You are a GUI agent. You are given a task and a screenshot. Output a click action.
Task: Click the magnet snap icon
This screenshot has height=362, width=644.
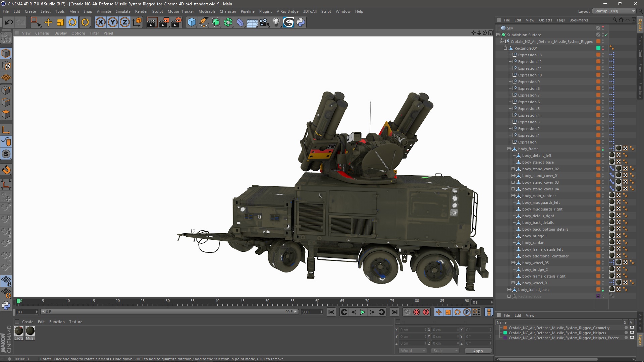6,170
